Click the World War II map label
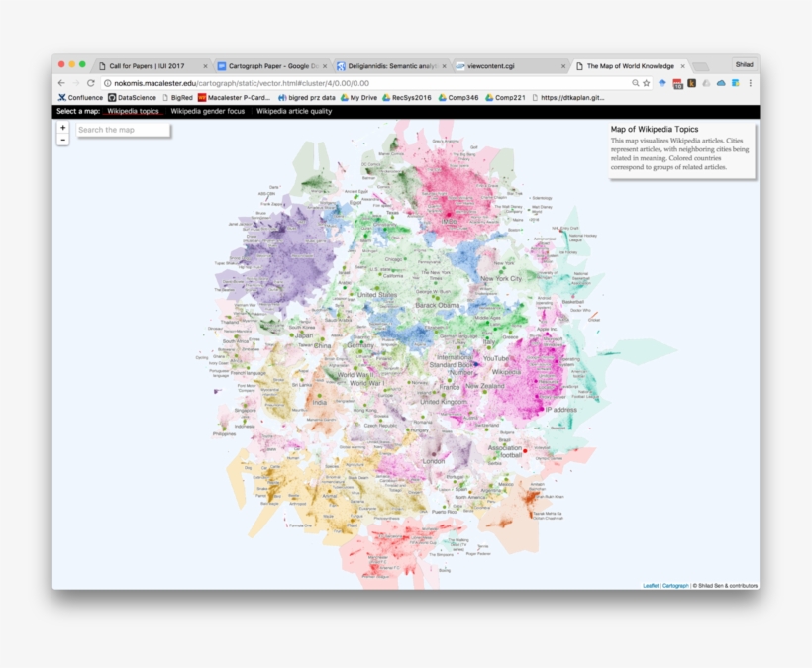812x668 pixels. 355,375
